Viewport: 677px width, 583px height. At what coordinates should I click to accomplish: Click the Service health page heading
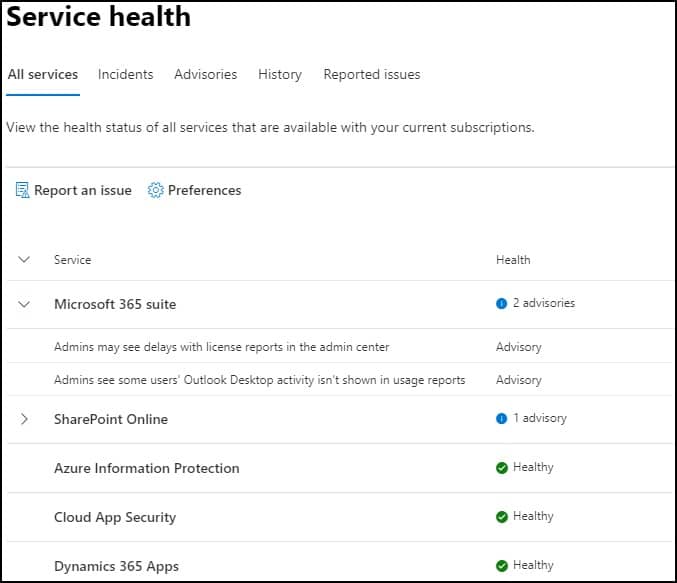(98, 17)
